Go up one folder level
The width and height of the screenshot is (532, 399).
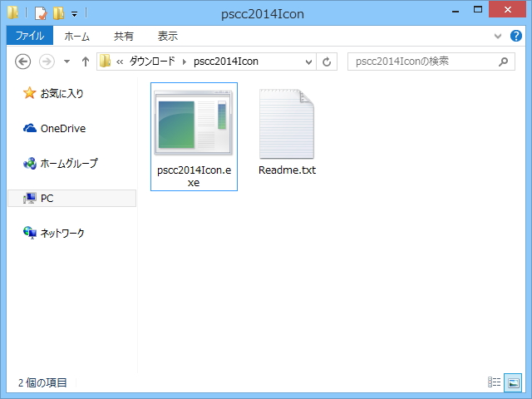pyautogui.click(x=86, y=62)
